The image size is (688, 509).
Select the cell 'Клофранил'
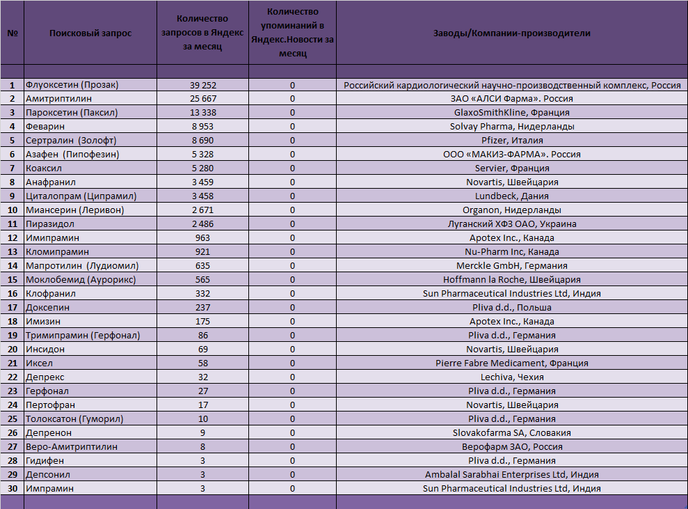click(x=90, y=294)
